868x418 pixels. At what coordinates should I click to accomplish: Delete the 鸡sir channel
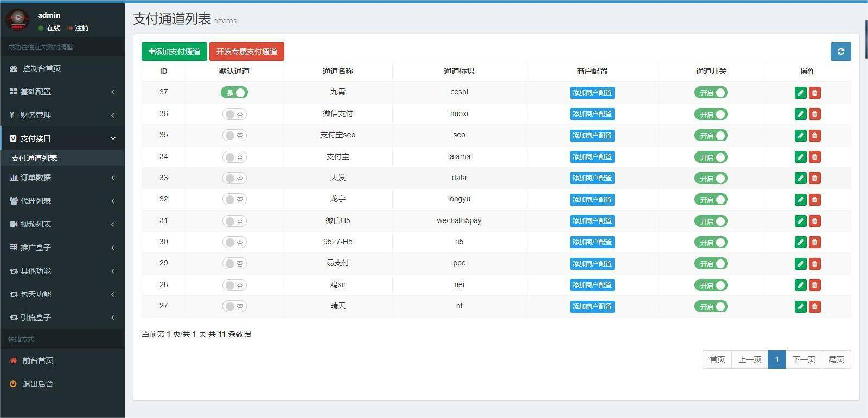point(814,285)
